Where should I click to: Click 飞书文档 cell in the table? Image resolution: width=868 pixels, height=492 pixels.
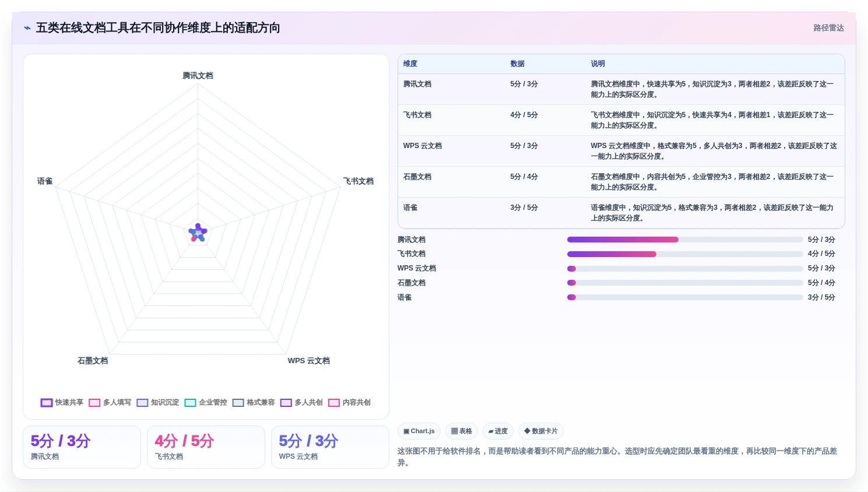(x=417, y=115)
